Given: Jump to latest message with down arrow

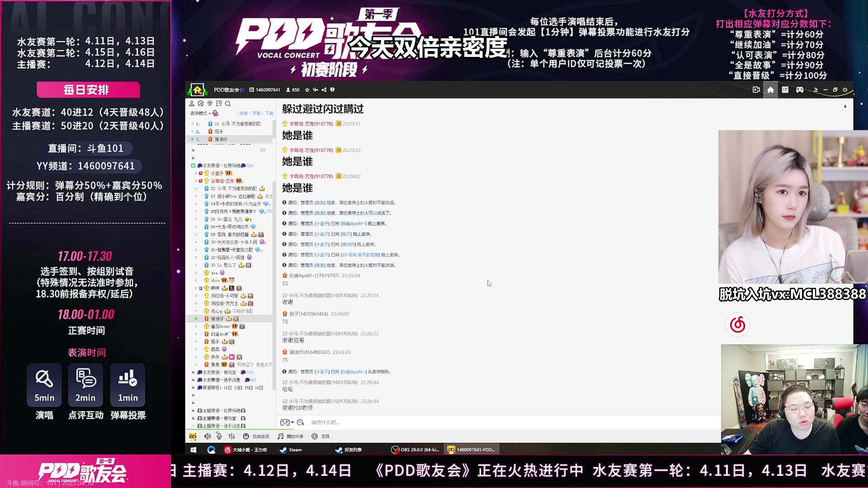Looking at the screenshot, I should [x=845, y=107].
